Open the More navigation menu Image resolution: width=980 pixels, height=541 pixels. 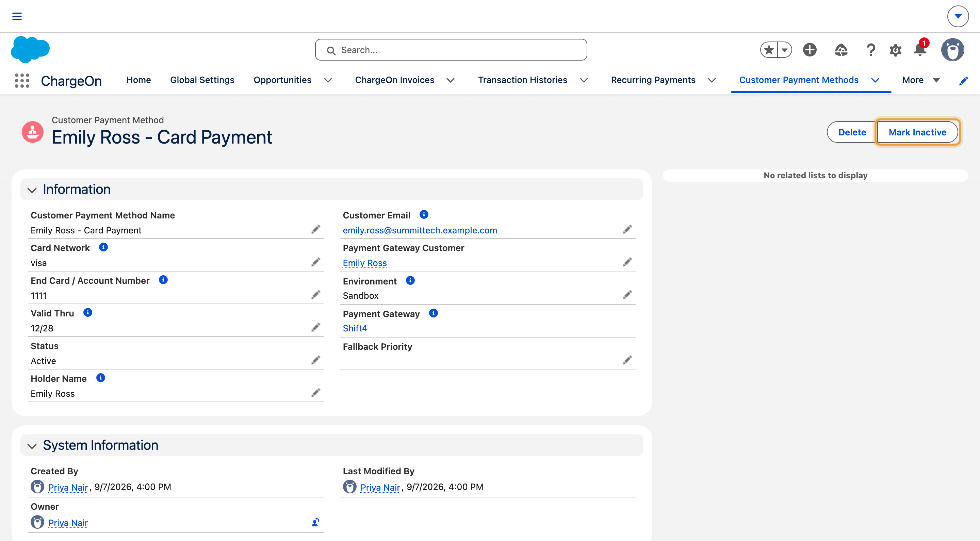pyautogui.click(x=921, y=80)
